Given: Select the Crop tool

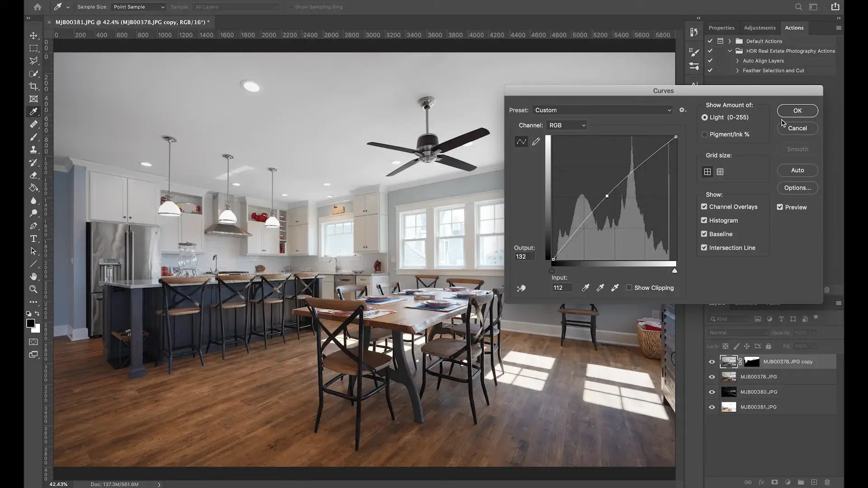Looking at the screenshot, I should click(33, 86).
